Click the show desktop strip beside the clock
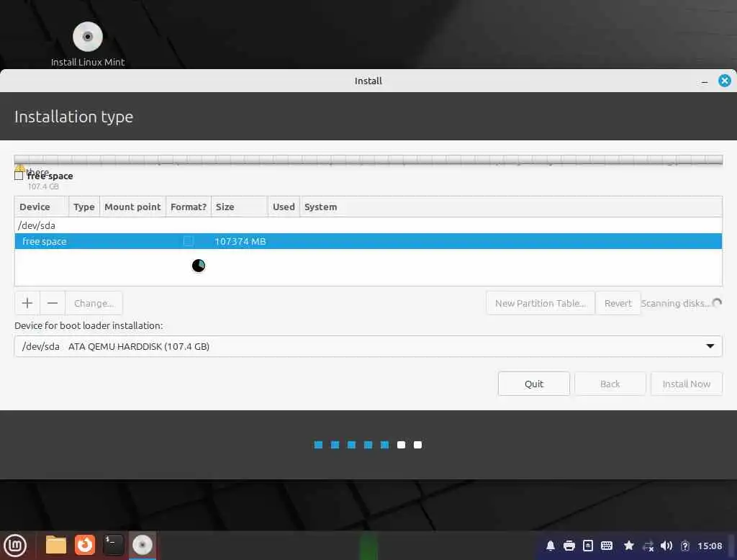 (733, 546)
